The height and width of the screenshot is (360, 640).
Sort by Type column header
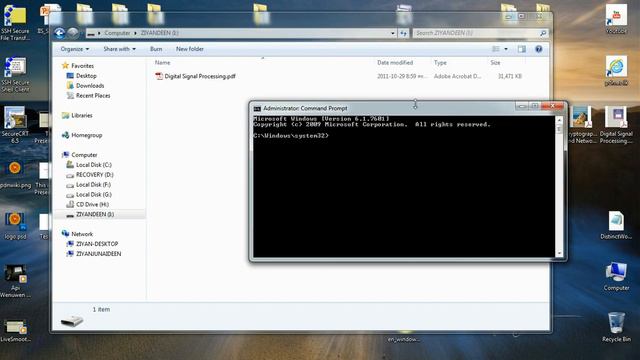[x=440, y=62]
